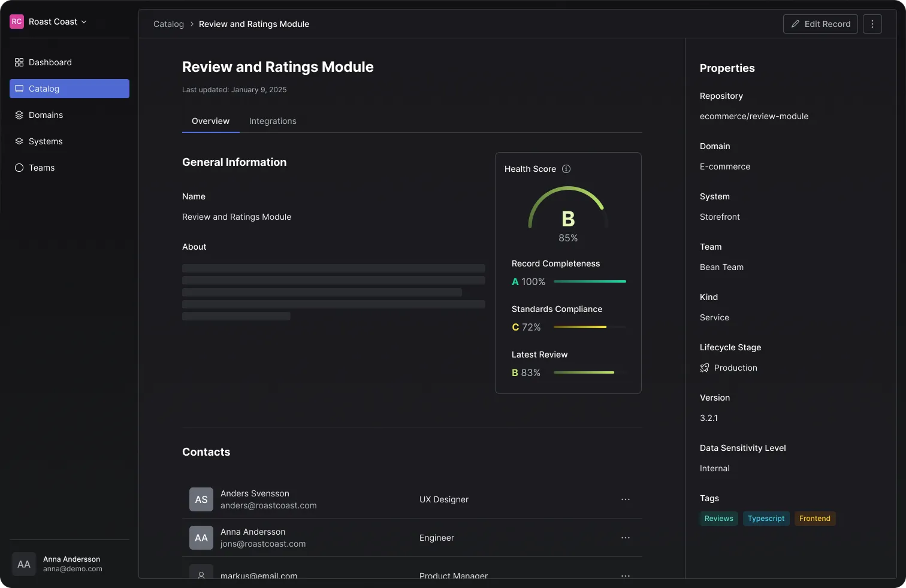The height and width of the screenshot is (588, 906).
Task: Click the Domains layers icon in sidebar
Action: pyautogui.click(x=19, y=115)
